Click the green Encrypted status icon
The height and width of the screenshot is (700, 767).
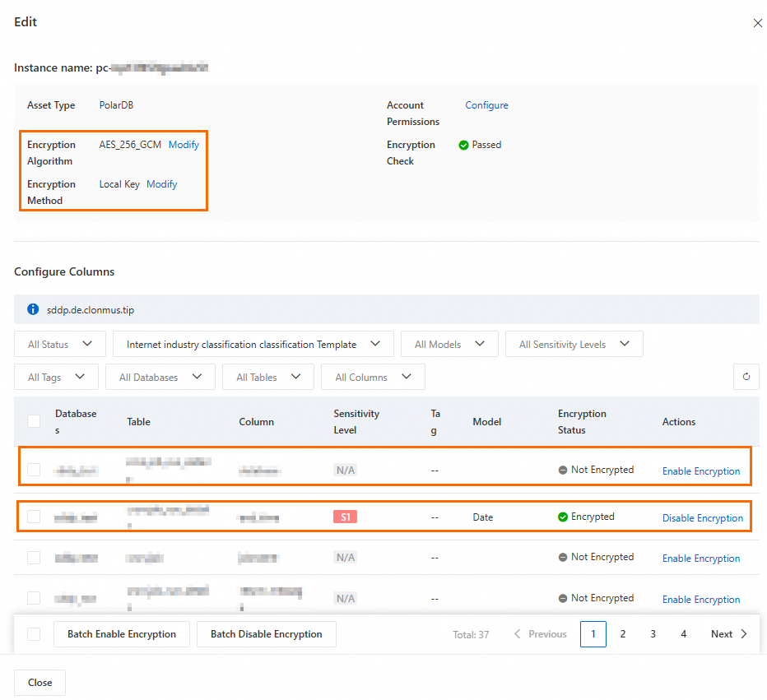(x=563, y=517)
